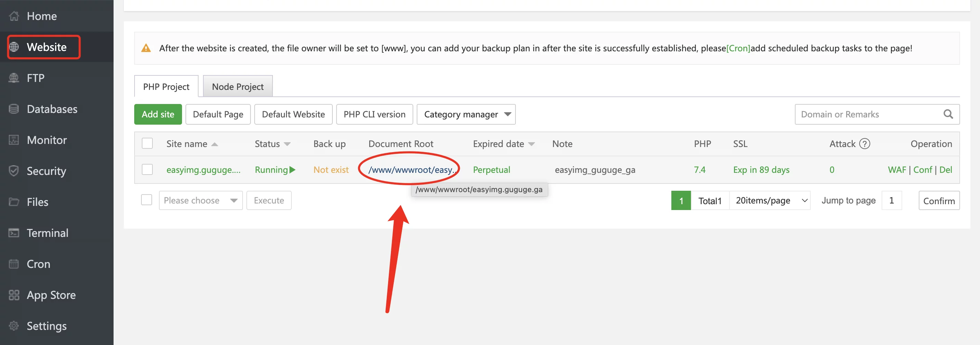Click the Attack help question icon
Screen dimensions: 980x345
(865, 144)
